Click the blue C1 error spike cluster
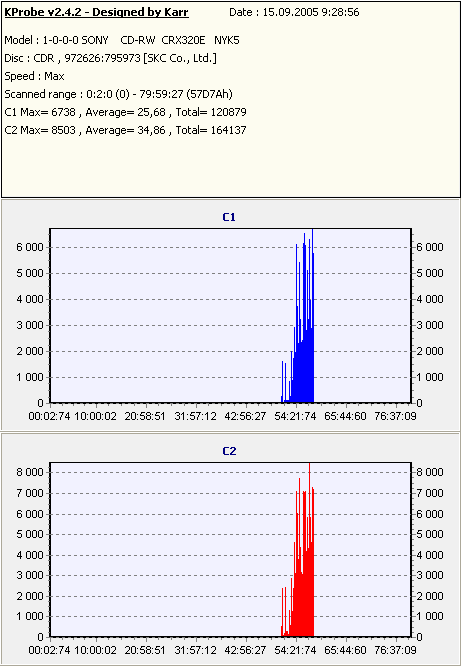The width and height of the screenshot is (461, 666). pos(298,340)
